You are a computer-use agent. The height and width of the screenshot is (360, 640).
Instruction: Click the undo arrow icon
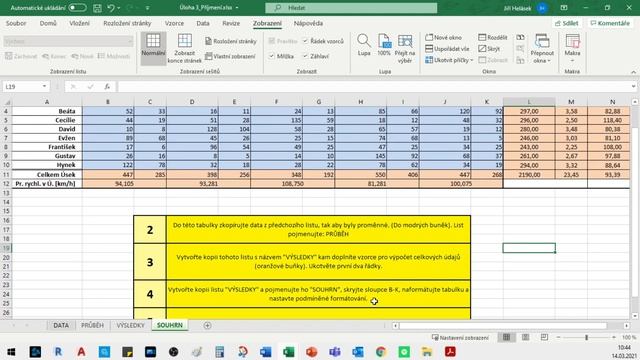111,8
